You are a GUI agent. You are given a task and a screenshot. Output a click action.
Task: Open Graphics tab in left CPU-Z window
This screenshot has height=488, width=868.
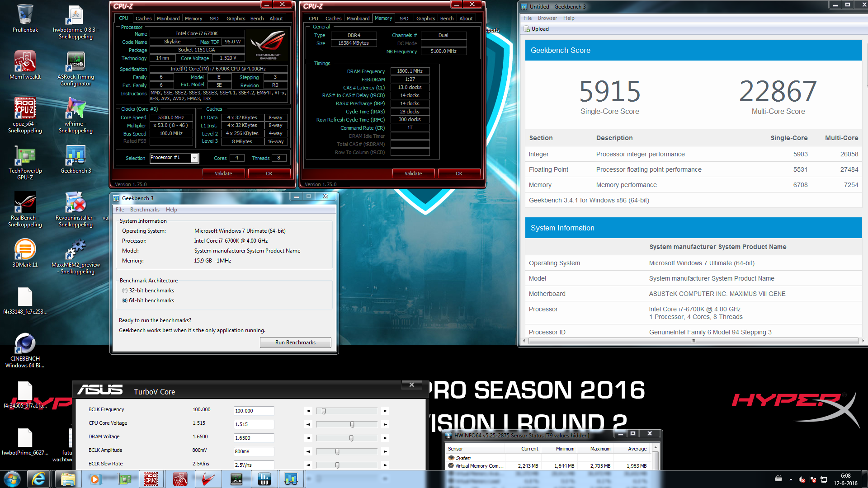pyautogui.click(x=236, y=19)
